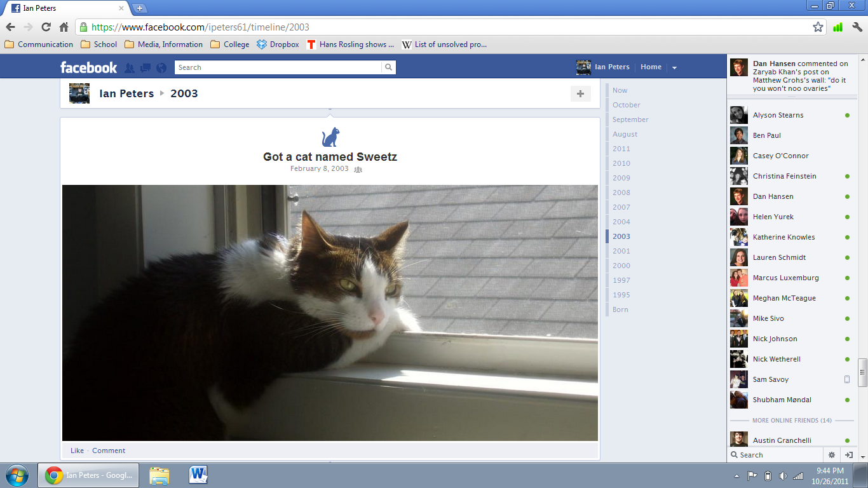The height and width of the screenshot is (488, 868).
Task: Bookmark this page with star icon
Action: 818,27
